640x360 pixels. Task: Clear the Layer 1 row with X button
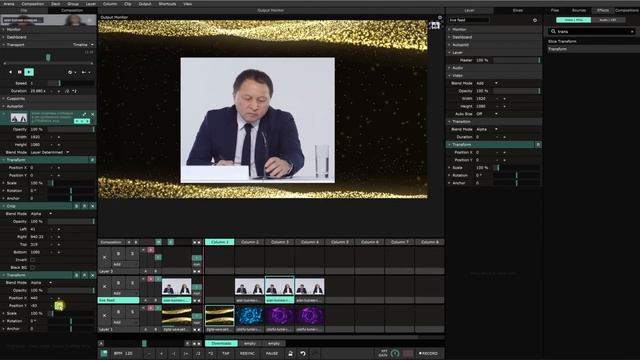(104, 316)
